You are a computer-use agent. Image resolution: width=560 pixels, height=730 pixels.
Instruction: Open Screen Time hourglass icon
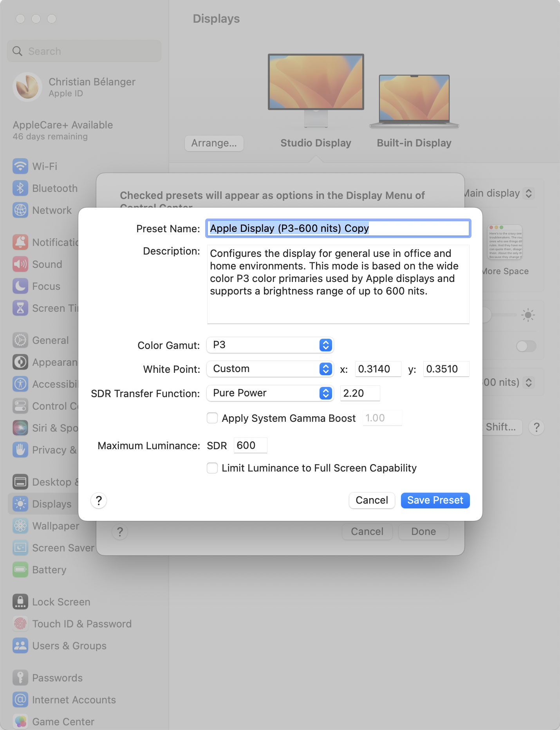pos(20,308)
